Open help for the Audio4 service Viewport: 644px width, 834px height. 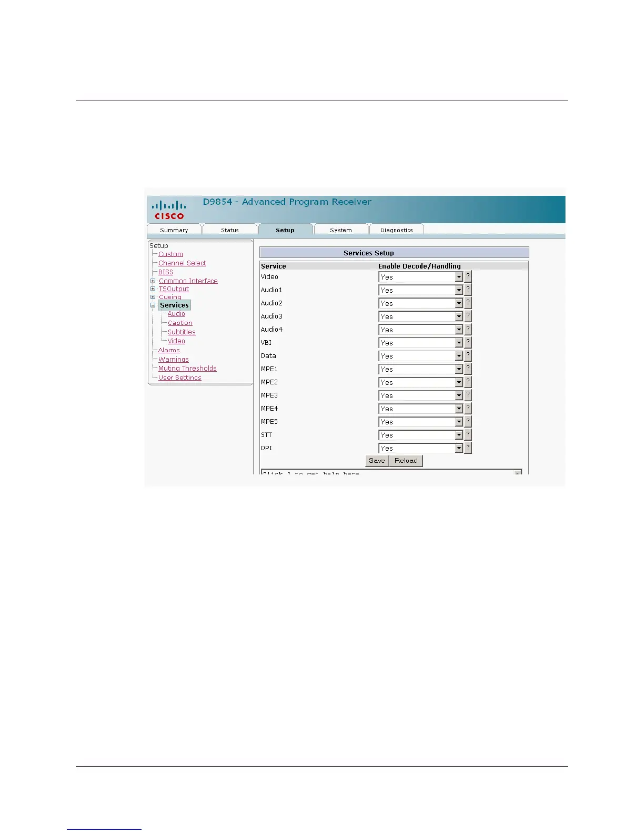coord(468,329)
